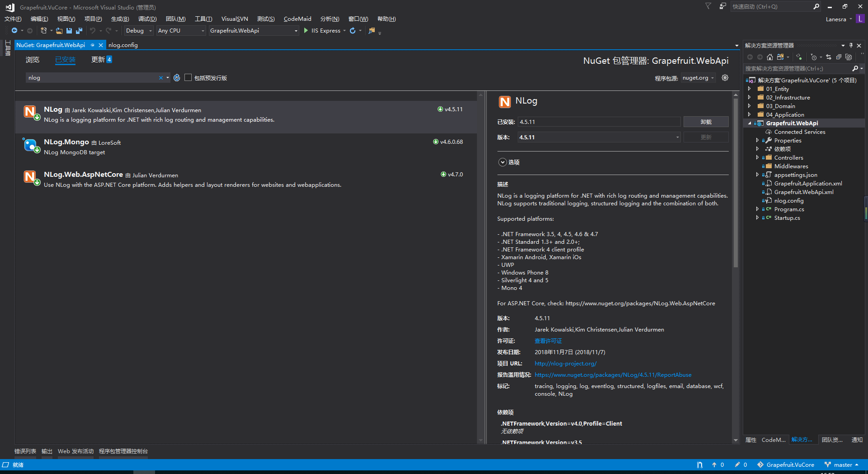This screenshot has height=474, width=868.
Task: Switch to the 浏览 tab
Action: (x=33, y=60)
